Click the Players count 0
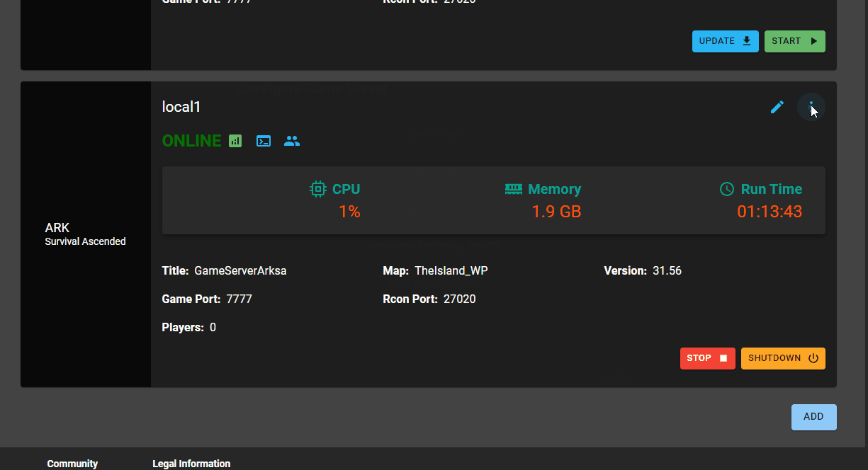 tap(213, 327)
